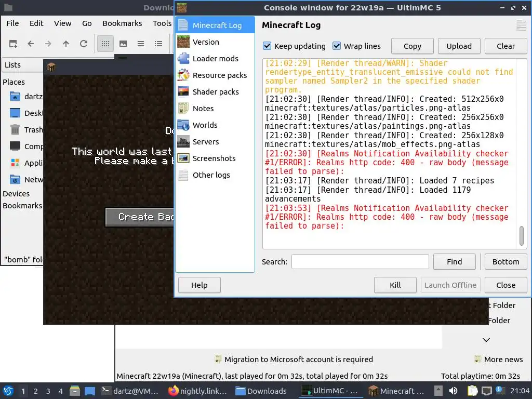
Task: Click the Find button
Action: click(x=454, y=262)
